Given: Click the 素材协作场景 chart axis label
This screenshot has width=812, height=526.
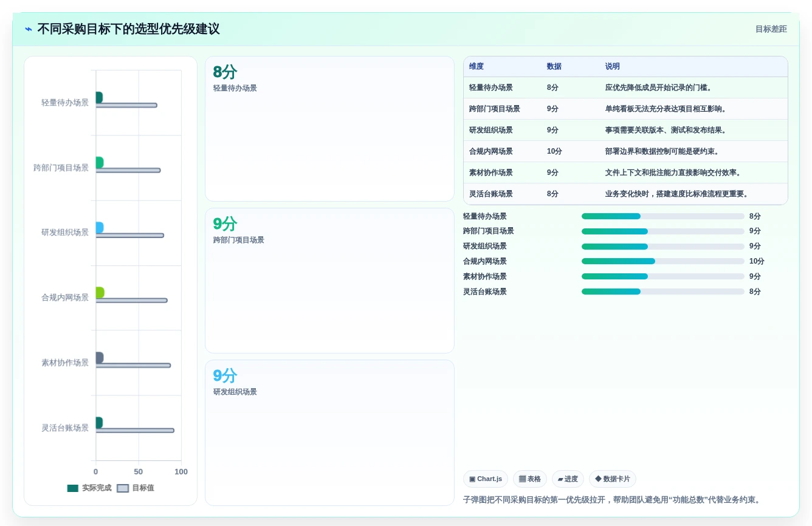Looking at the screenshot, I should (65, 363).
